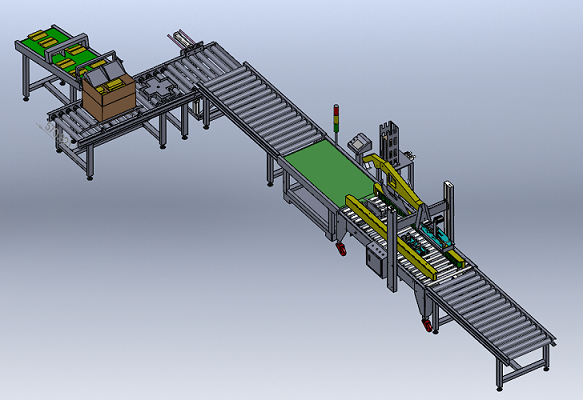Image resolution: width=583 pixels, height=400 pixels.
Task: Select the lower red caster wheel near outfeed
Action: pos(427,325)
